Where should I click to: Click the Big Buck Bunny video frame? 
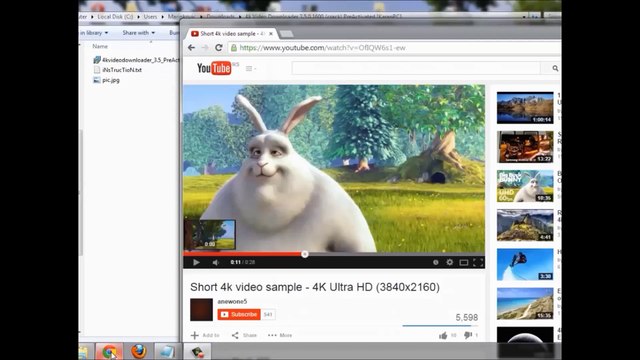click(334, 168)
